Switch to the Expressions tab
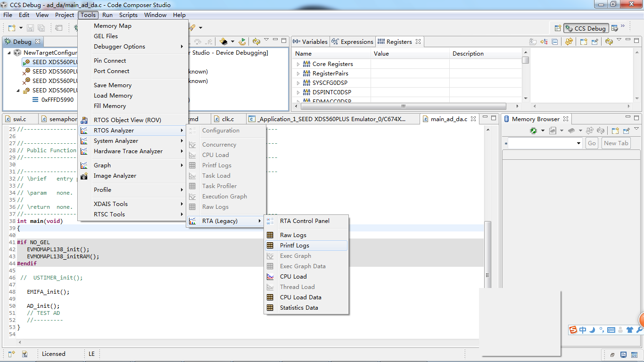Screen dimensions: 644x362 [352, 41]
